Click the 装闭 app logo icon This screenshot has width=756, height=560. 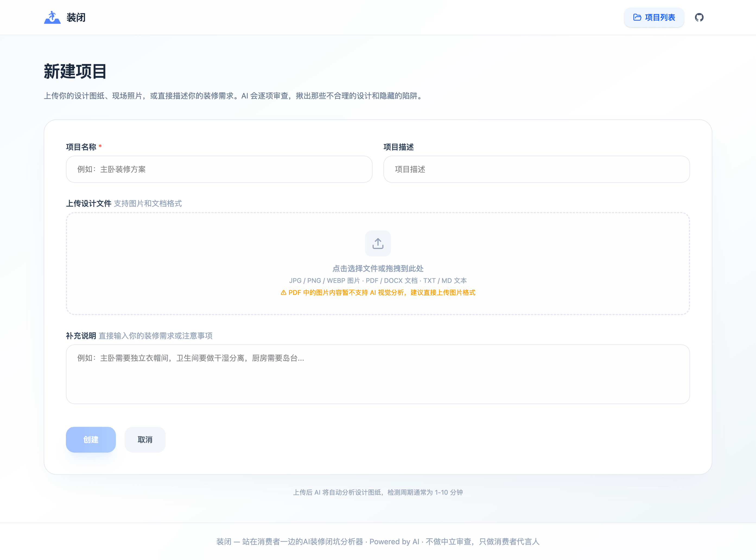(52, 17)
